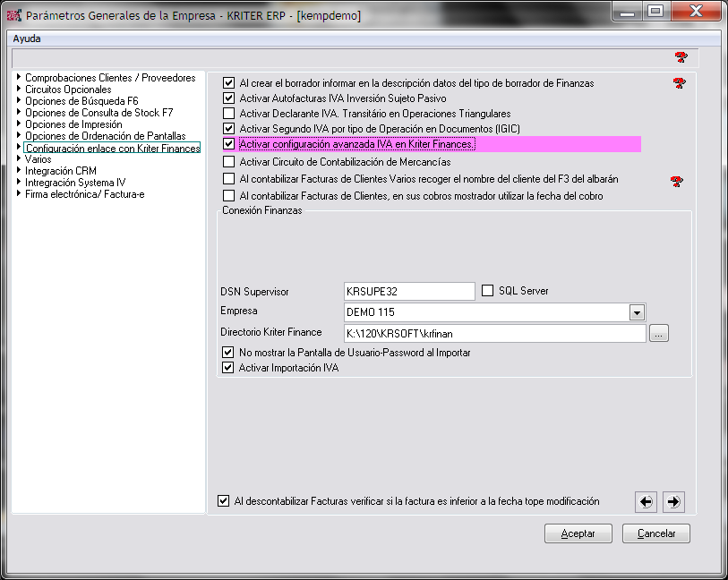Click the DSN Supervisor input field
728x580 pixels.
pos(409,292)
